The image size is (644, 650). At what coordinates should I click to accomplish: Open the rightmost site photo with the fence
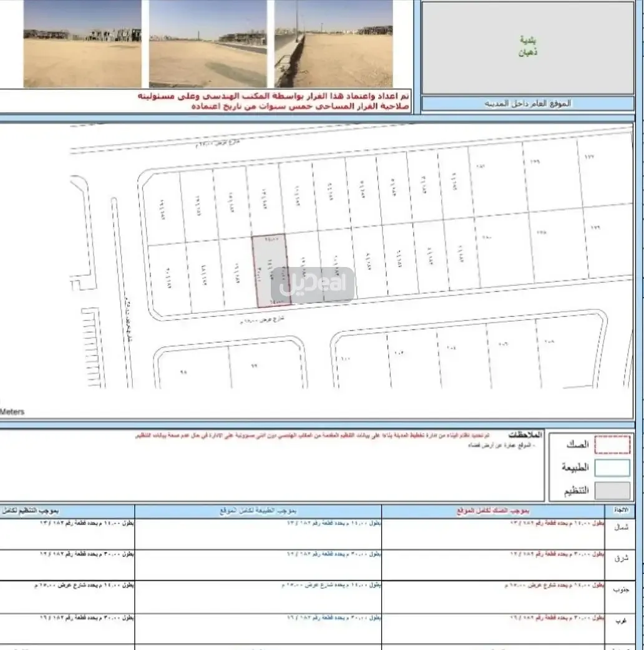[x=333, y=43]
